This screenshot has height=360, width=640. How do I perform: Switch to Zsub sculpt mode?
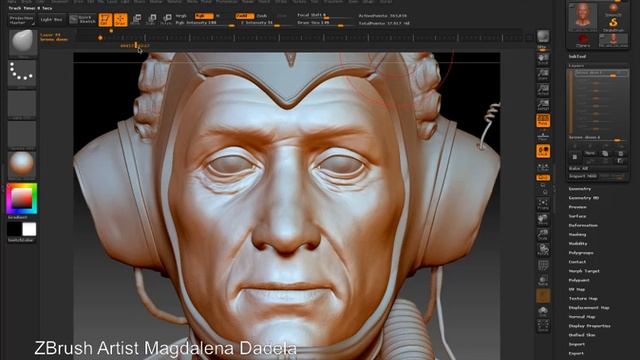262,16
